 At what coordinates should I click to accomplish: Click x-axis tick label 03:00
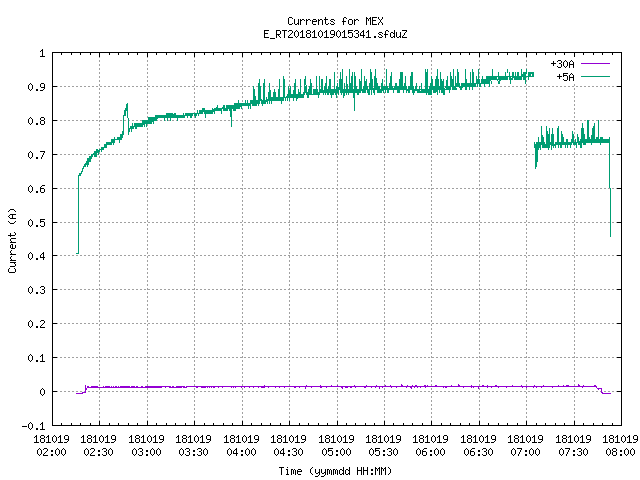pyautogui.click(x=146, y=452)
